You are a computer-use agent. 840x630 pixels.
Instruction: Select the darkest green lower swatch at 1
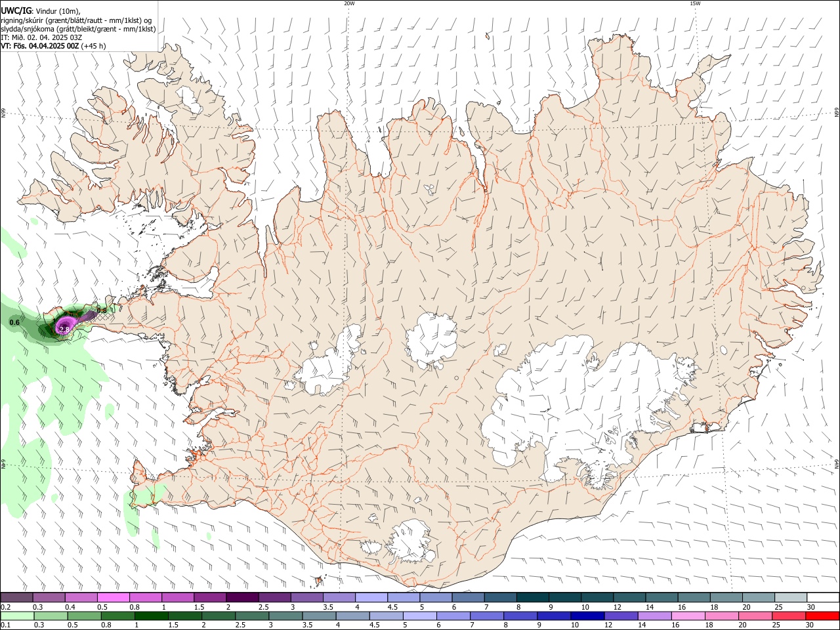click(152, 616)
